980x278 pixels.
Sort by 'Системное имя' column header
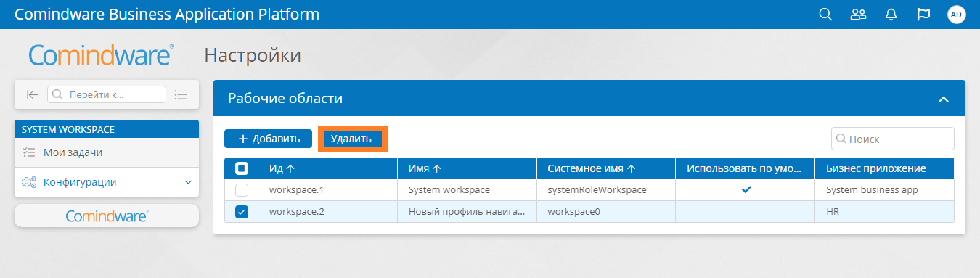[606, 168]
